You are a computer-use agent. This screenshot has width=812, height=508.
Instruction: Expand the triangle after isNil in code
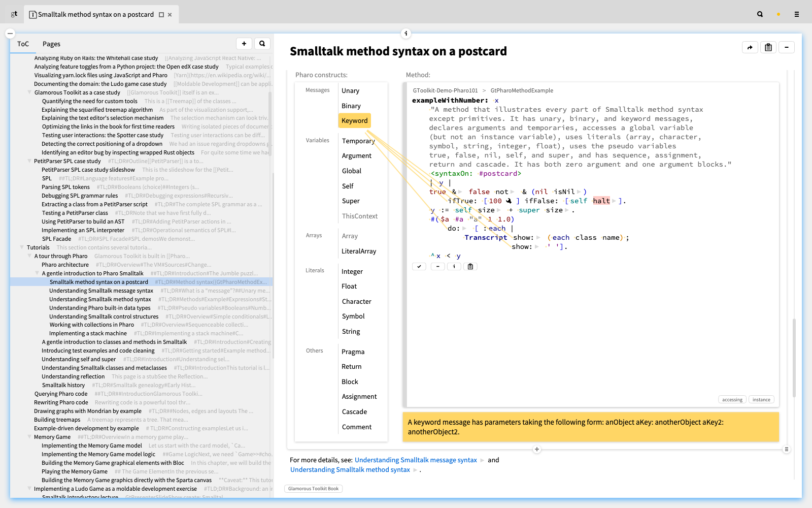tap(579, 192)
